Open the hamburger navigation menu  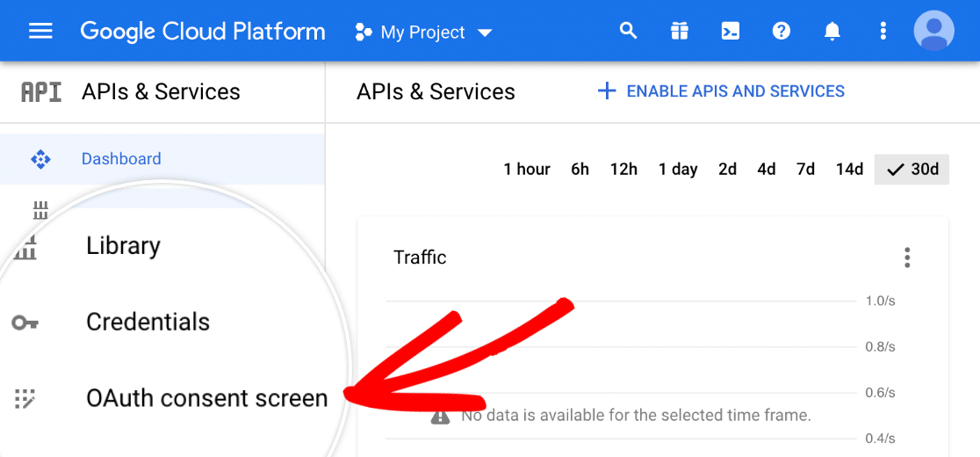(40, 32)
